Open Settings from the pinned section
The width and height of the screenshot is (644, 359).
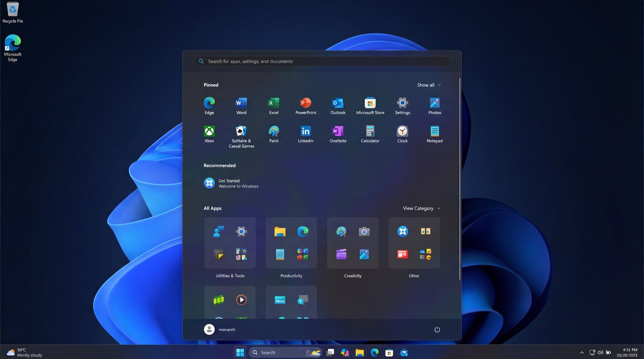pyautogui.click(x=402, y=105)
